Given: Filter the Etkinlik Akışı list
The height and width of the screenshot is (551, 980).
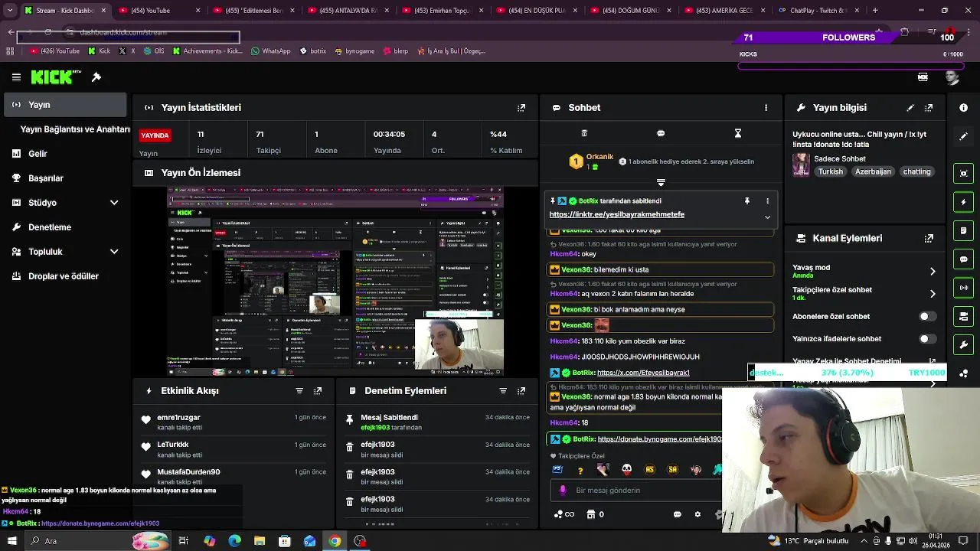Looking at the screenshot, I should (x=299, y=391).
